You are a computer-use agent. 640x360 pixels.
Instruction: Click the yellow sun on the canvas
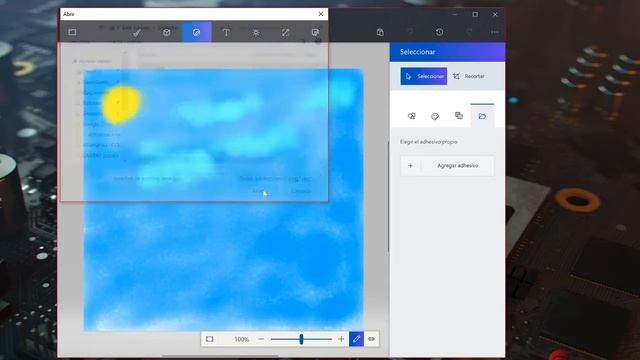121,104
